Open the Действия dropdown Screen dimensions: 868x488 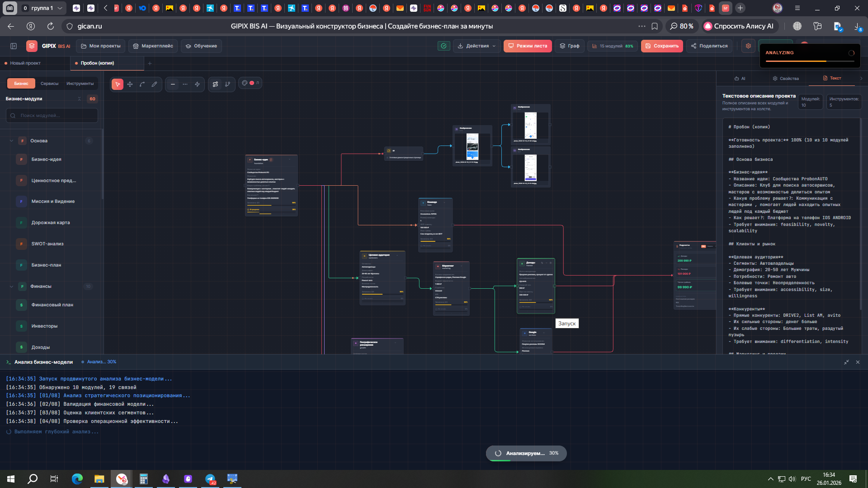(476, 46)
